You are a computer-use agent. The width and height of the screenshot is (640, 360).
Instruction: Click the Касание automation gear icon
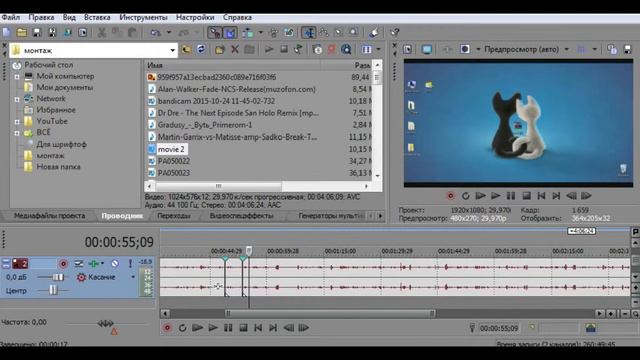(81, 277)
